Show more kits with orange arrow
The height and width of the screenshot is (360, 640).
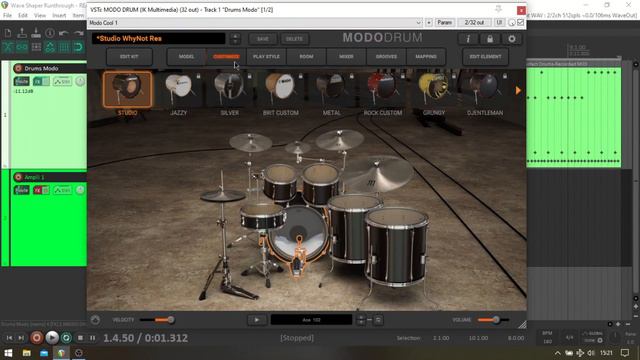click(518, 91)
